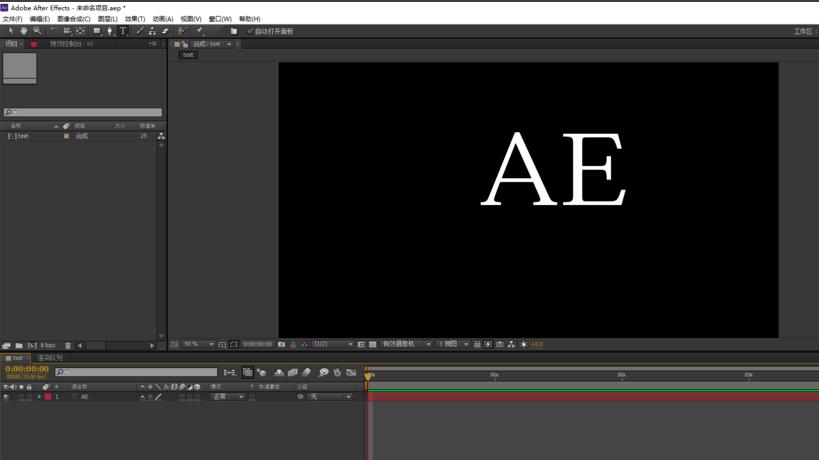Select the Unified Camera tool

(x=67, y=31)
